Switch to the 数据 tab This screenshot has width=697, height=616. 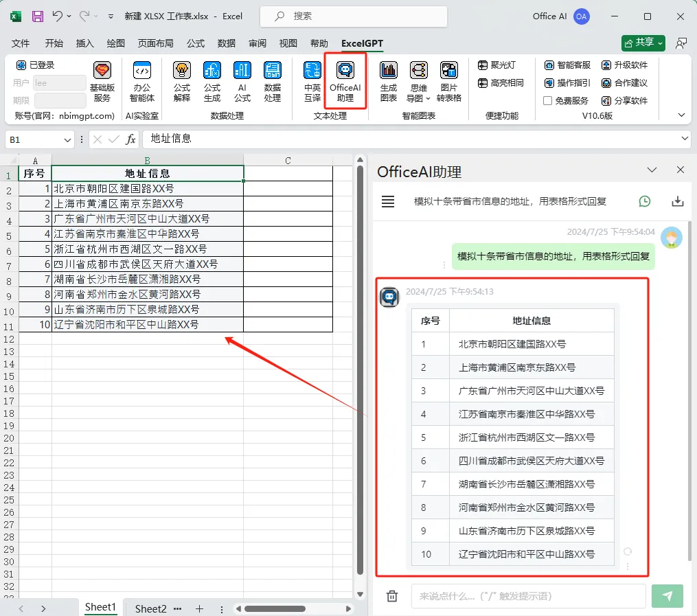[x=226, y=43]
